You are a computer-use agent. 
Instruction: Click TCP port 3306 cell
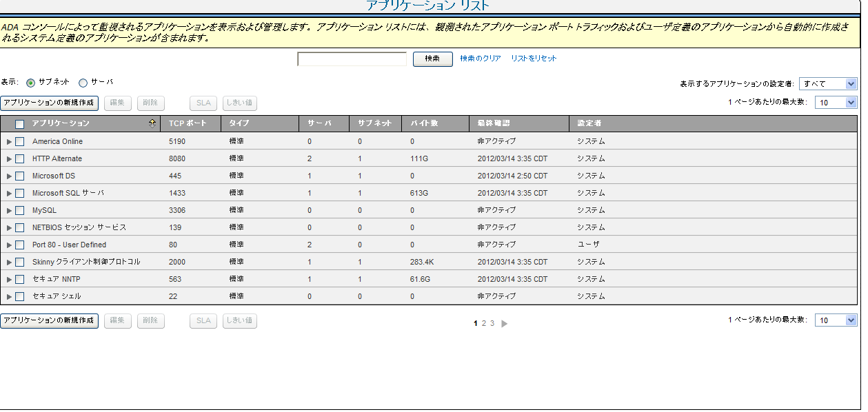click(177, 210)
